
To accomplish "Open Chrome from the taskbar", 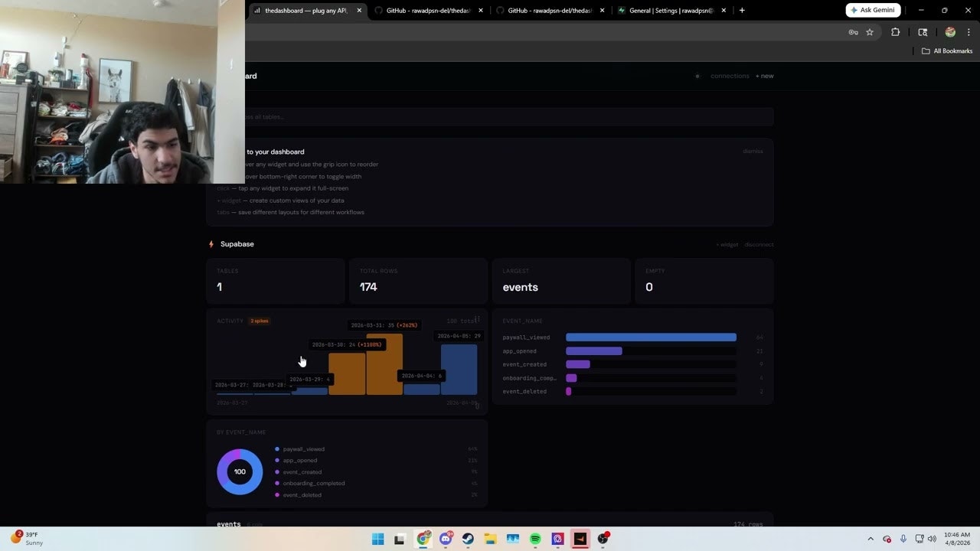I will (423, 539).
